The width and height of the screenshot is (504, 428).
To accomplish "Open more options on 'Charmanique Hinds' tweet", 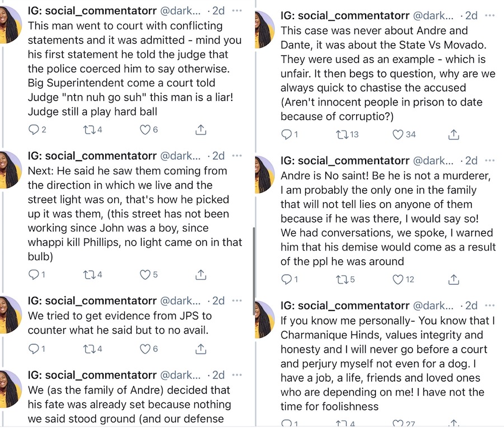I will [x=490, y=305].
